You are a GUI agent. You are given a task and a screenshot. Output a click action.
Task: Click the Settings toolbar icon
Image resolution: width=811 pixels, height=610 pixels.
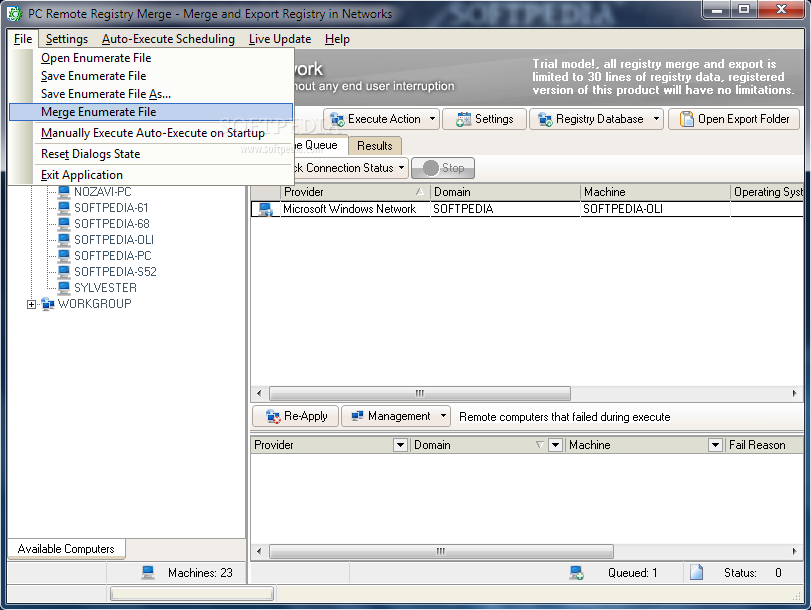click(463, 120)
